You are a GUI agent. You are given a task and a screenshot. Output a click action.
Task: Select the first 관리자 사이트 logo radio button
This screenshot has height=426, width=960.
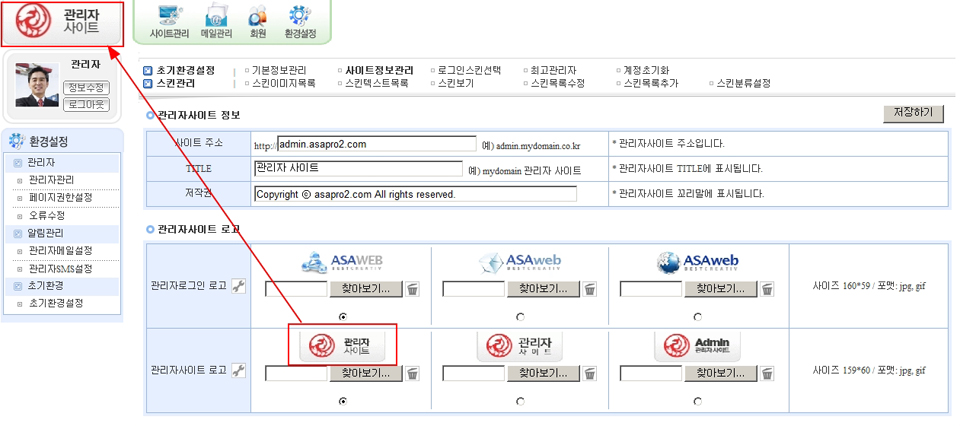coord(343,401)
